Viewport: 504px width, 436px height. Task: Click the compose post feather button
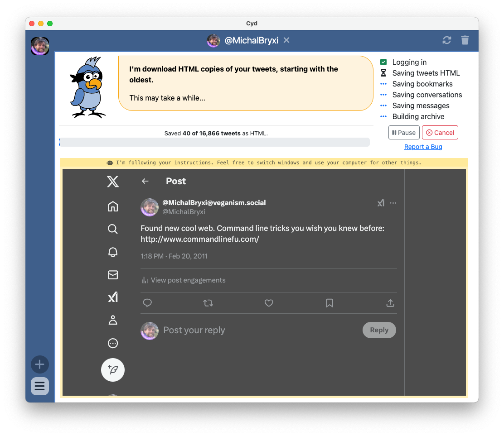[113, 370]
